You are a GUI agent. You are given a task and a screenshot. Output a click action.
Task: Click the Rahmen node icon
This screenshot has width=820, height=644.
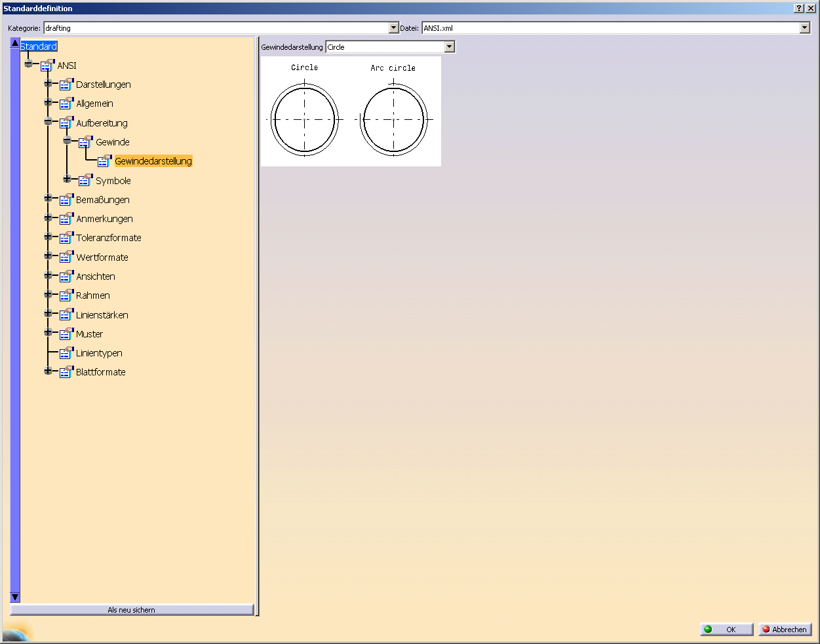[66, 295]
